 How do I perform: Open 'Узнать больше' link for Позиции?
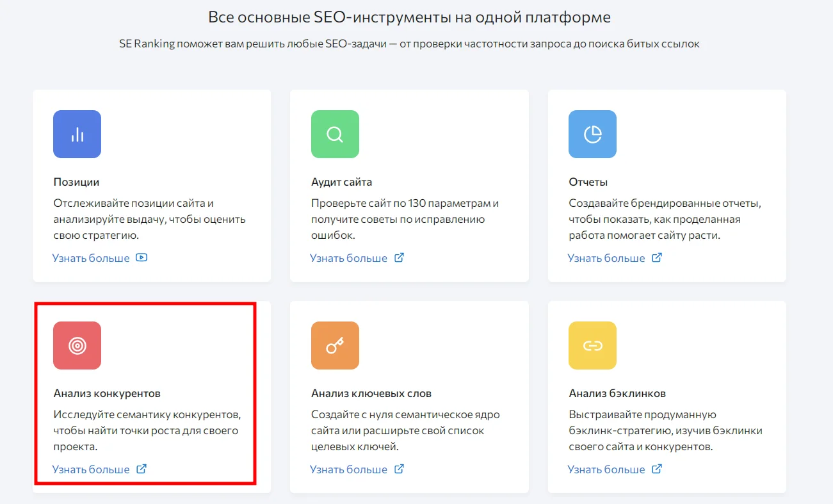[x=91, y=258]
